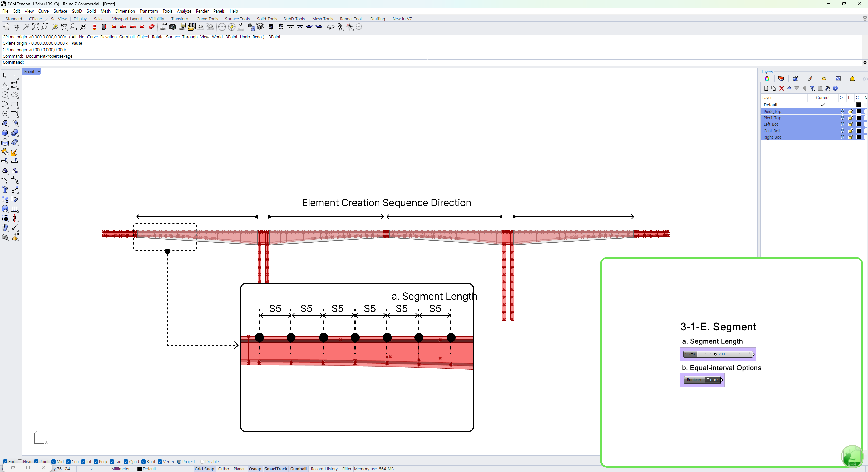Select the Pan hand tool

pyautogui.click(x=6, y=27)
